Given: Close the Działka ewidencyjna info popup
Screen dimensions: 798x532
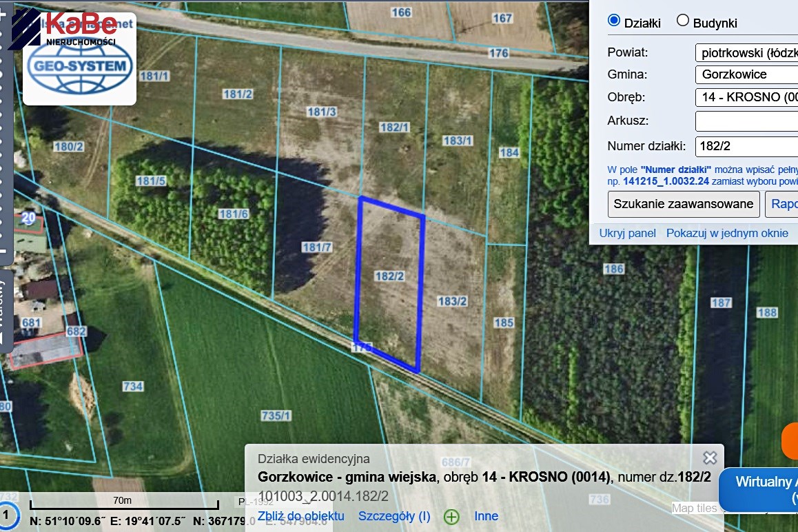Looking at the screenshot, I should coord(710,458).
